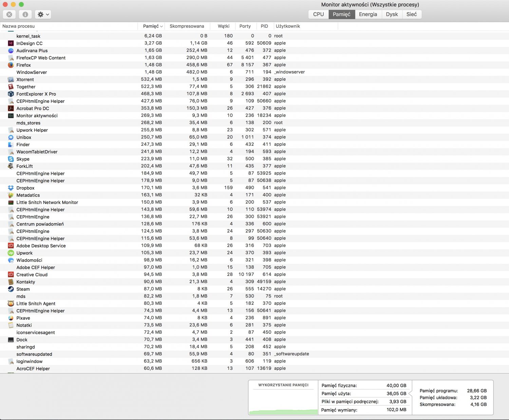Click the Dropbox icon
Viewport: 509px width, 420px height.
(x=11, y=188)
